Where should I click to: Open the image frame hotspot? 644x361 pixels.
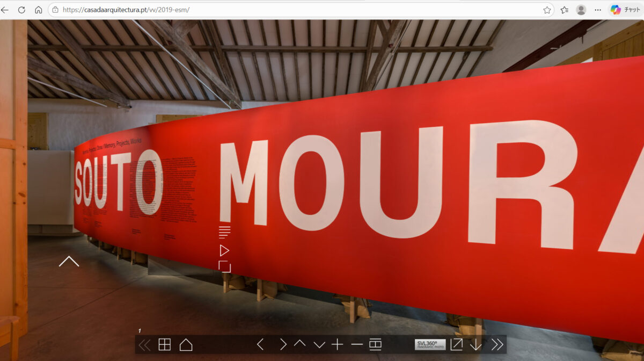coord(224,266)
